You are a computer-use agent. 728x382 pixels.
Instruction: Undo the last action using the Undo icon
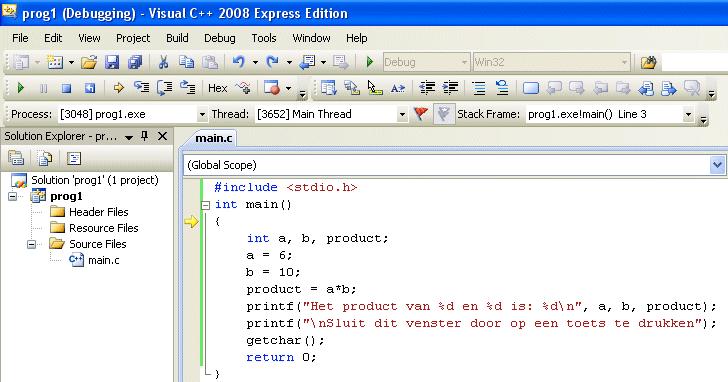pos(239,62)
